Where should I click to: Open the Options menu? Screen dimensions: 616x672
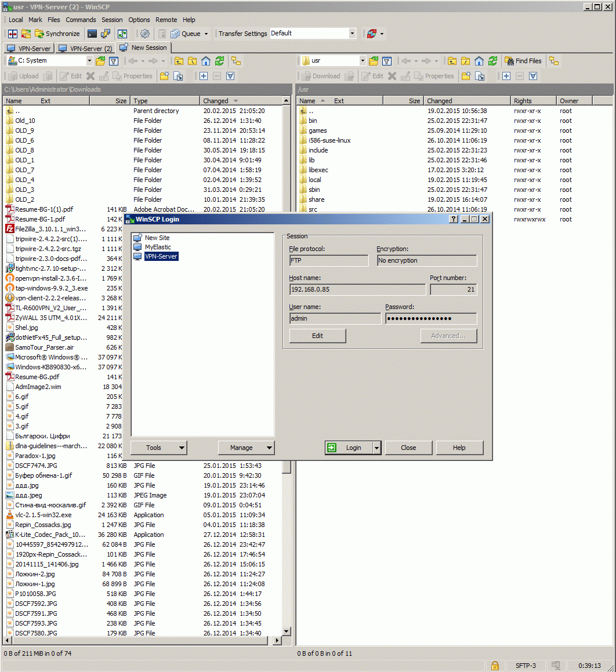[x=139, y=20]
